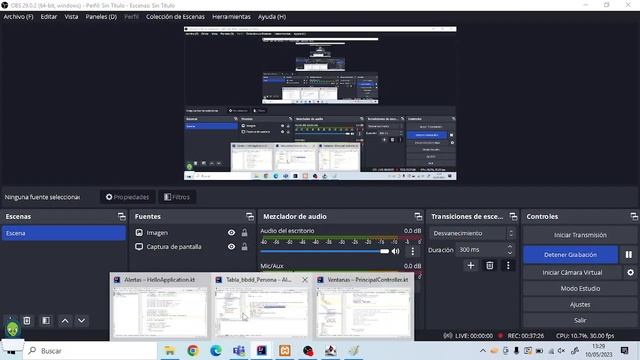The width and height of the screenshot is (640, 360).
Task: Increase the Duración value with up arrow
Action: point(510,247)
